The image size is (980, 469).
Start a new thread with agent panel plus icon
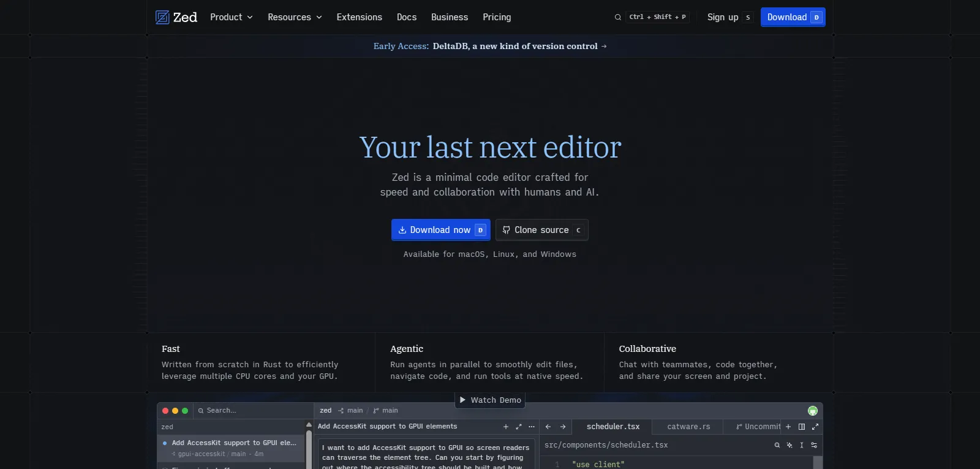click(506, 427)
